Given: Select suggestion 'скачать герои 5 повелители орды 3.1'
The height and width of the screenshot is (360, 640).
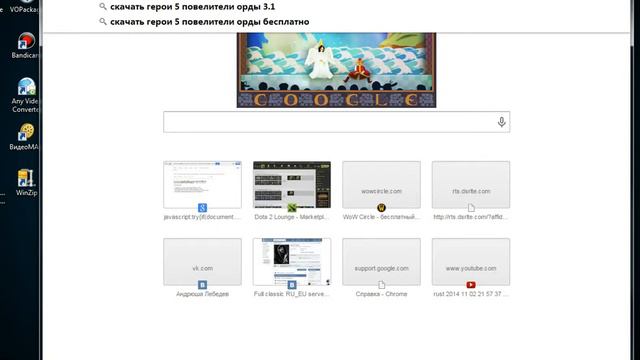Looking at the screenshot, I should (x=192, y=7).
